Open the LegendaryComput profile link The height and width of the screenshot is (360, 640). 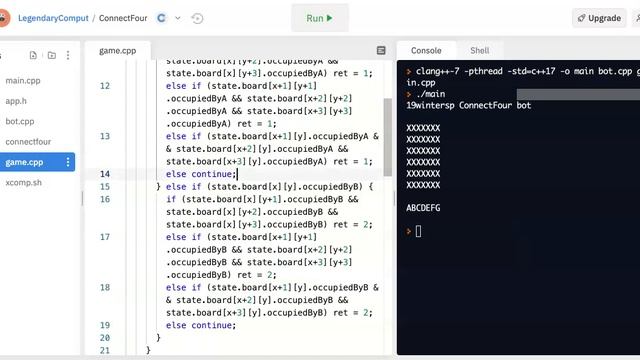tap(53, 18)
